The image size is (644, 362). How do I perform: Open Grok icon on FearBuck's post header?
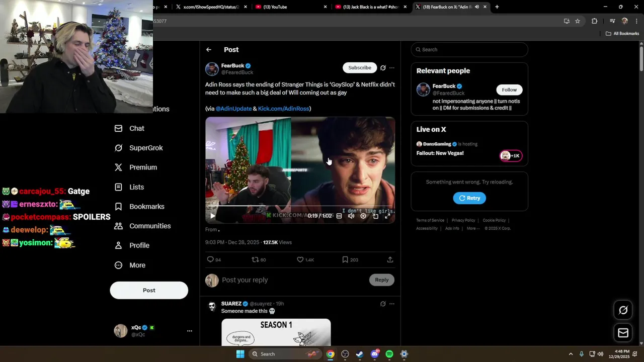click(383, 68)
